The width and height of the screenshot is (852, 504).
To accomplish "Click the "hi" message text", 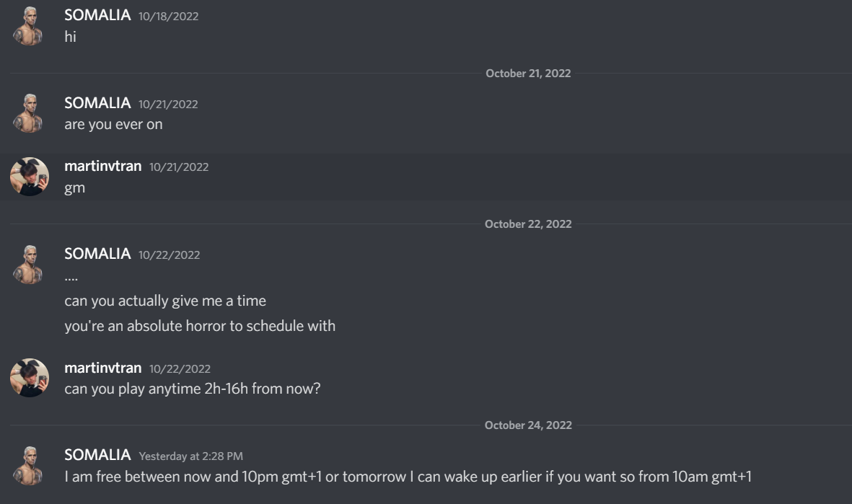I will coord(70,36).
